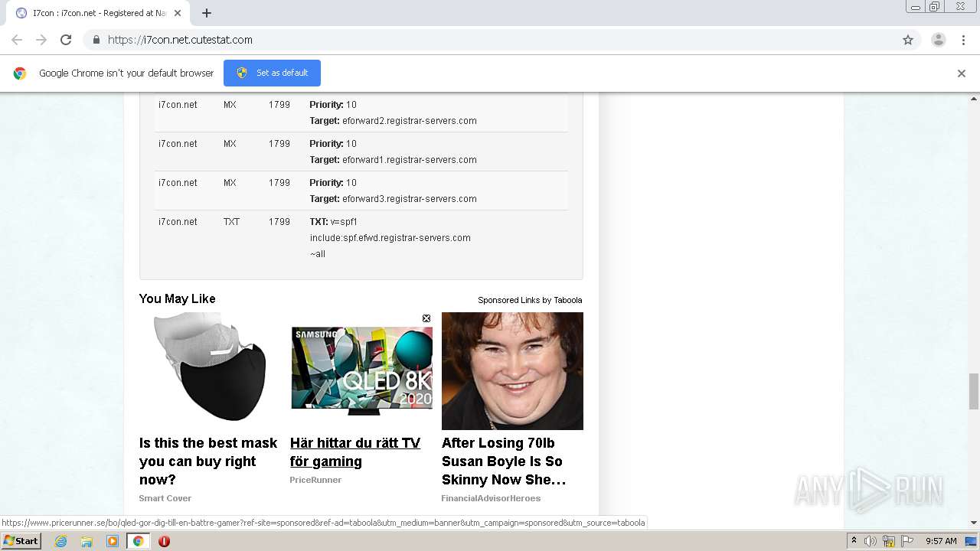The width and height of the screenshot is (980, 551).
Task: Open 'After Losing 70lb Susan Boyle' link
Action: (504, 461)
